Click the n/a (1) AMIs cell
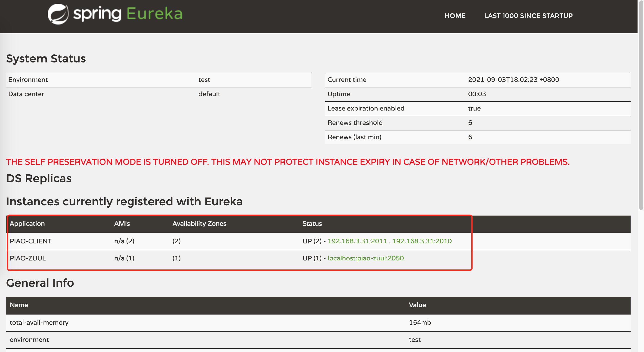Image resolution: width=644 pixels, height=352 pixels. pos(124,258)
